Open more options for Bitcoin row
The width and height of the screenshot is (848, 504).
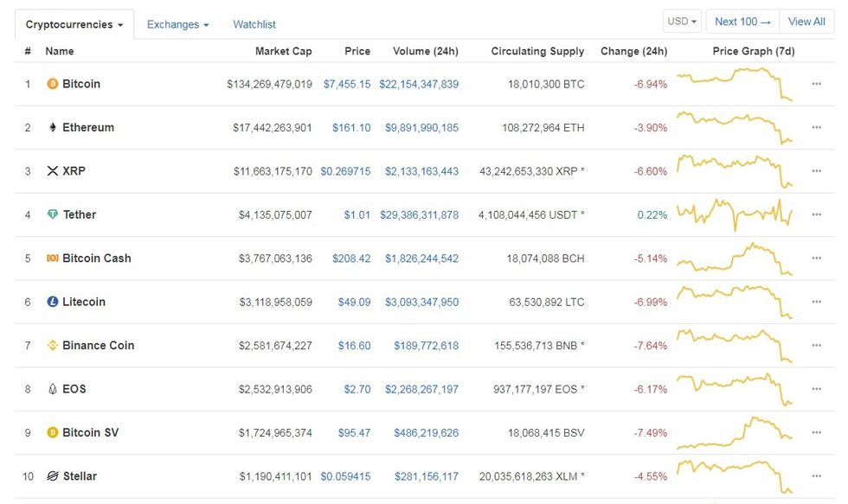[x=816, y=84]
